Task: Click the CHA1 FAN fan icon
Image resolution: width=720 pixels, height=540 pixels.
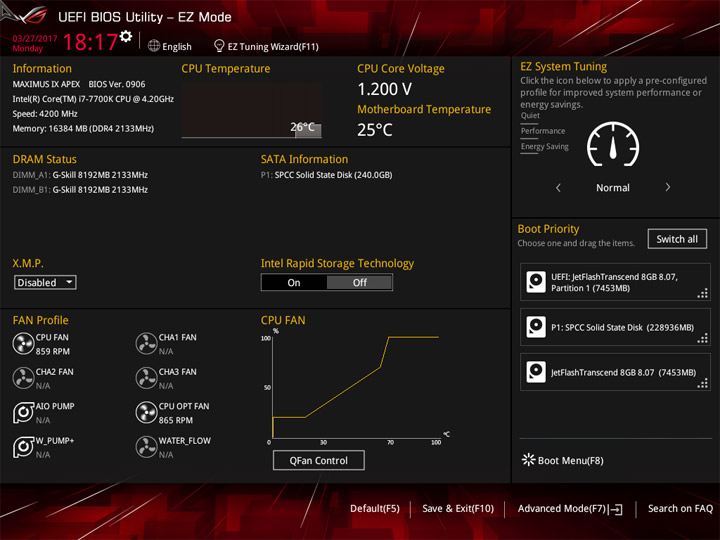Action: 146,343
